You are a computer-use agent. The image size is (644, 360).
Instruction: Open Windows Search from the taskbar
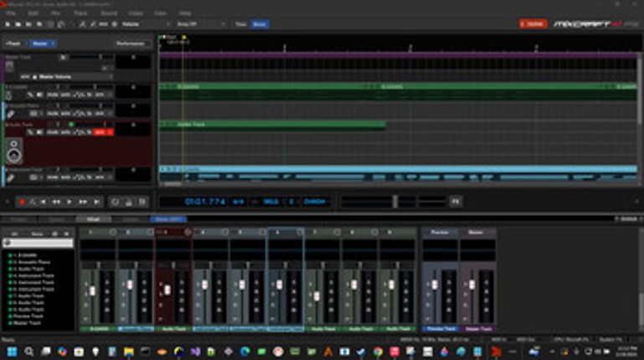tap(29, 352)
